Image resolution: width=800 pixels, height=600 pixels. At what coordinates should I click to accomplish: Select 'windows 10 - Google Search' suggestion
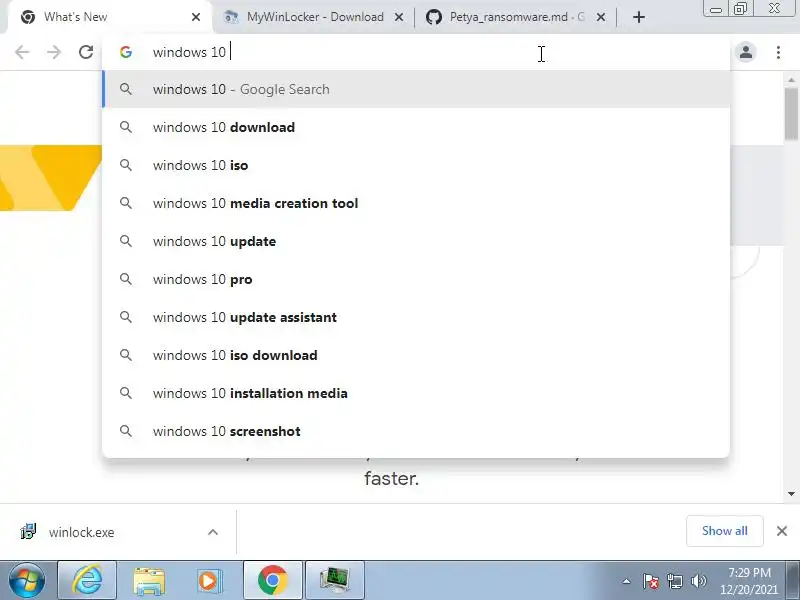416,89
